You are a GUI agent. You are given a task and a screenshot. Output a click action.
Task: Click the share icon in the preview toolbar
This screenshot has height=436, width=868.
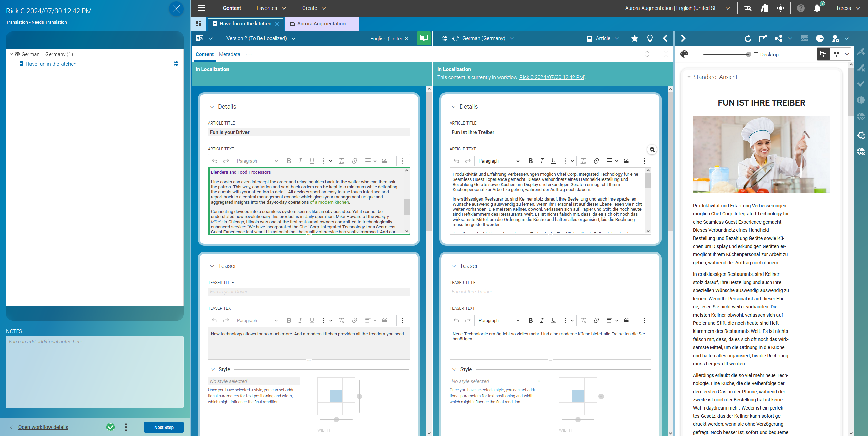[778, 38]
